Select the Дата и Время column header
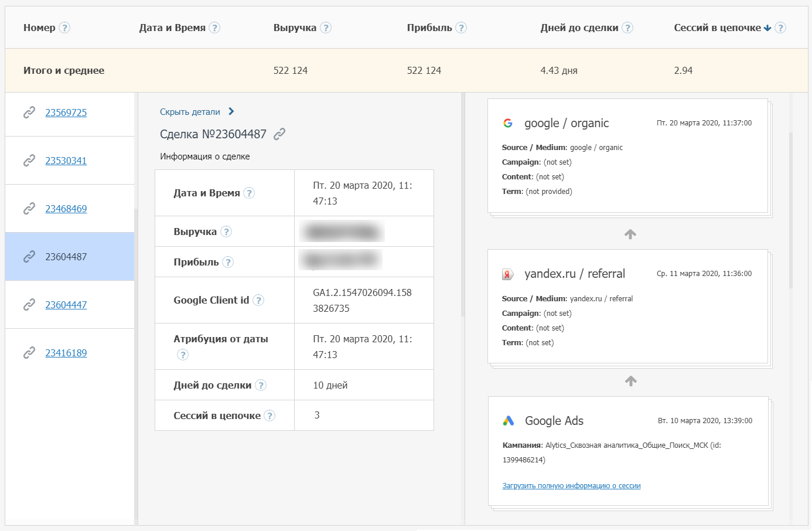 172,28
